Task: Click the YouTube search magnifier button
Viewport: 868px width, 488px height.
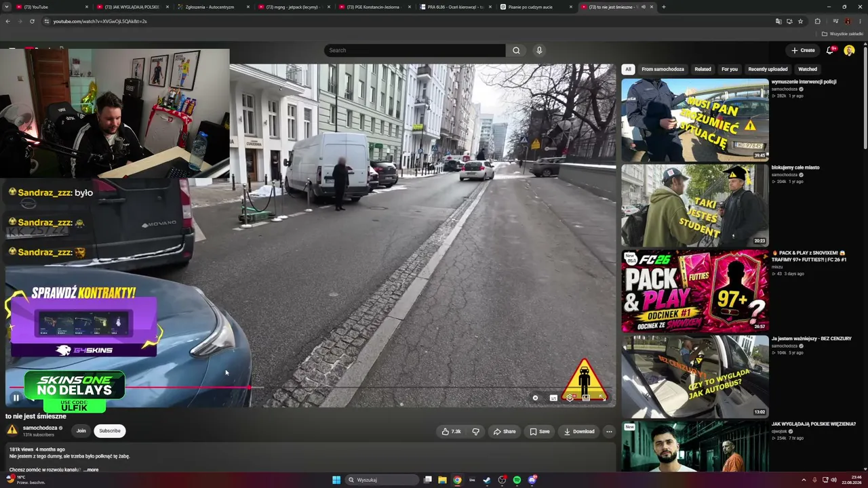Action: click(x=516, y=50)
